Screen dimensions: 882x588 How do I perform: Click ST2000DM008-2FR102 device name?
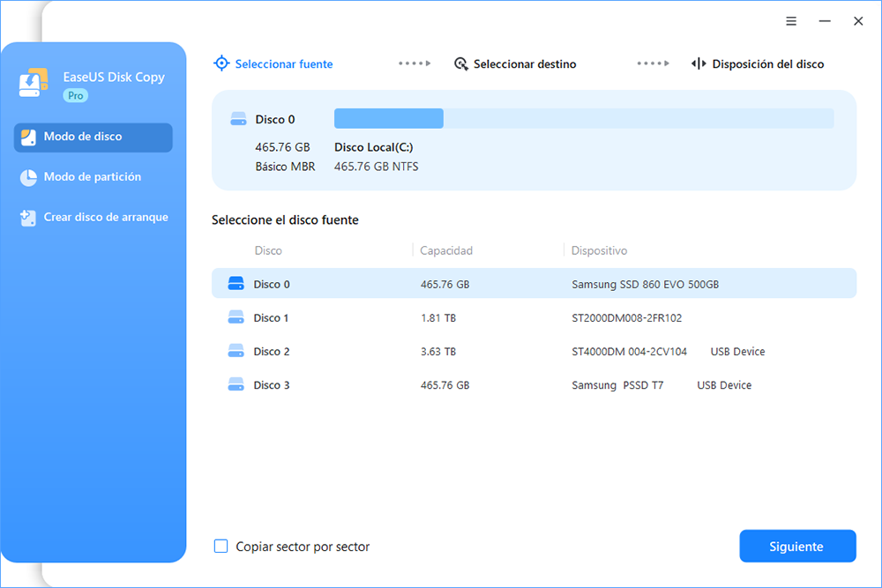626,318
